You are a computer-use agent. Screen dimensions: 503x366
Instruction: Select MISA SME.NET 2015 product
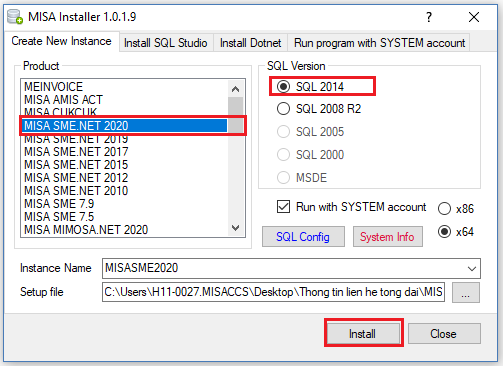click(x=124, y=165)
